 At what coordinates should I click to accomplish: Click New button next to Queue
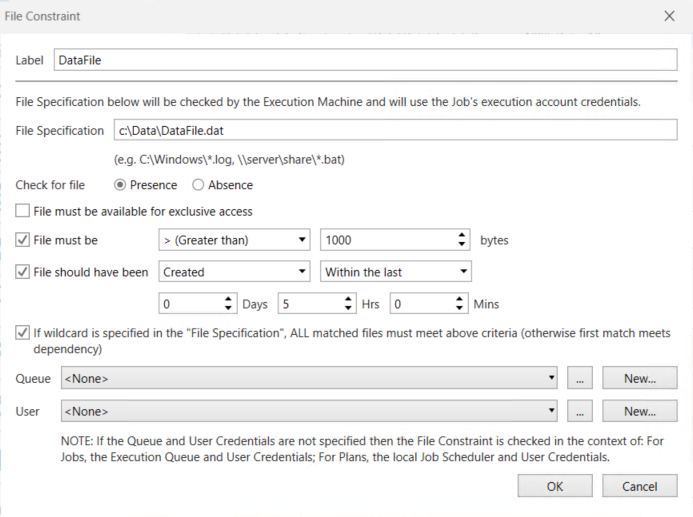(x=639, y=379)
